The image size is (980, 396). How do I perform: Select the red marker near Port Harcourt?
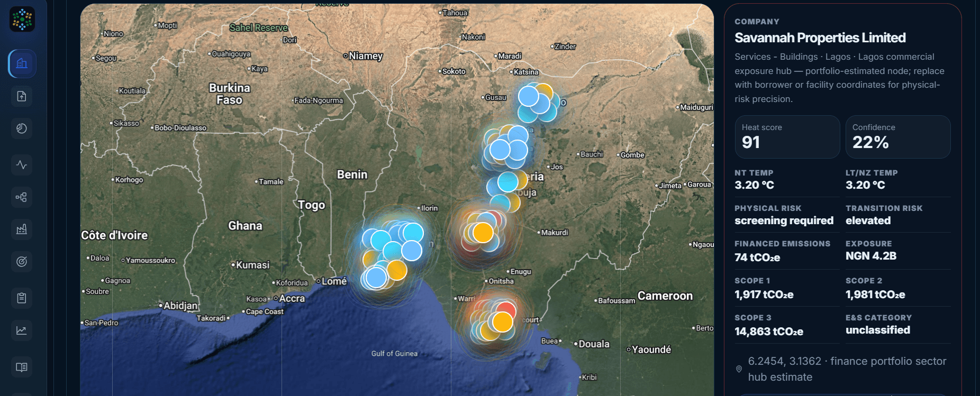pos(506,311)
